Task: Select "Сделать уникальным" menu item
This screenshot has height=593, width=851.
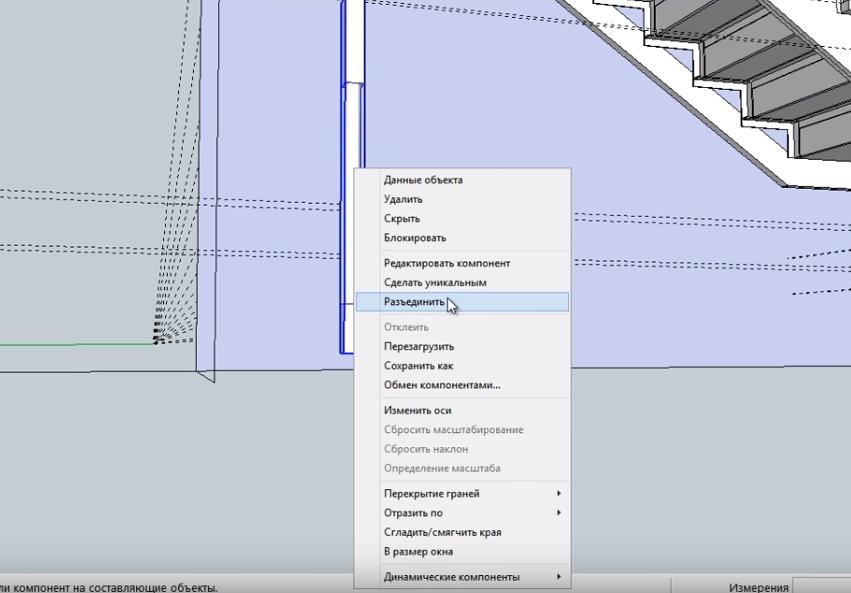Action: pos(435,283)
